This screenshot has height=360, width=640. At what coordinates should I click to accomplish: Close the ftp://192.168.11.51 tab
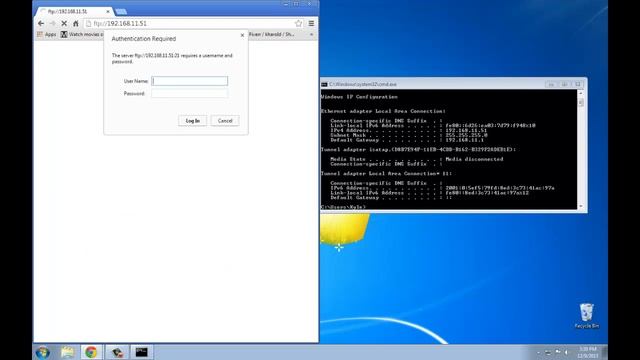click(108, 11)
